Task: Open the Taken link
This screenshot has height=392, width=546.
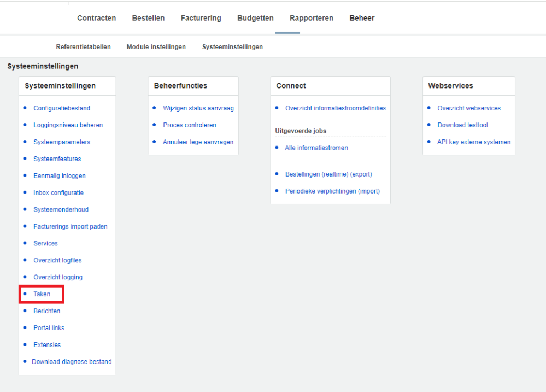Action: tap(42, 294)
